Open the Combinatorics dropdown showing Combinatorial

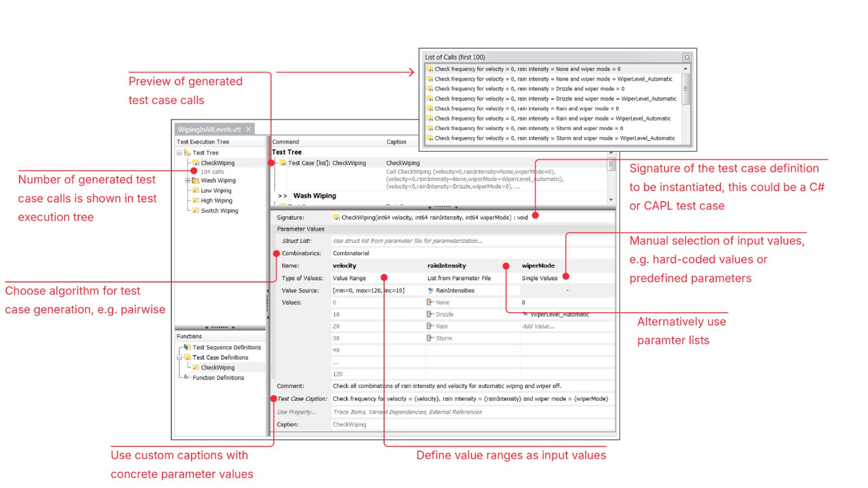[473, 253]
